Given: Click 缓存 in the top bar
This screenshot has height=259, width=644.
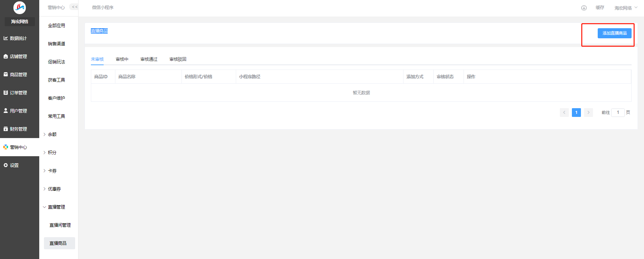Looking at the screenshot, I should [600, 7].
